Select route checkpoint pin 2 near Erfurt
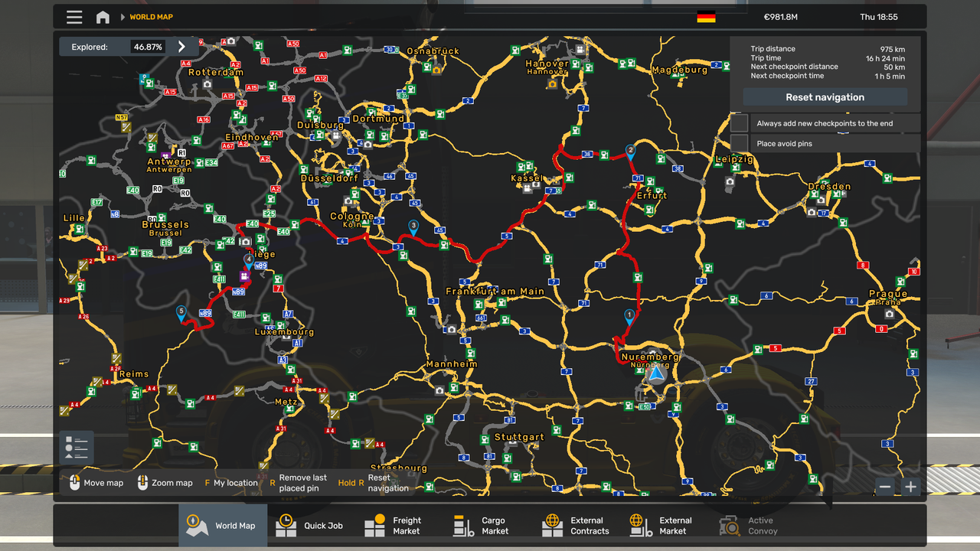The image size is (980, 551). [630, 152]
